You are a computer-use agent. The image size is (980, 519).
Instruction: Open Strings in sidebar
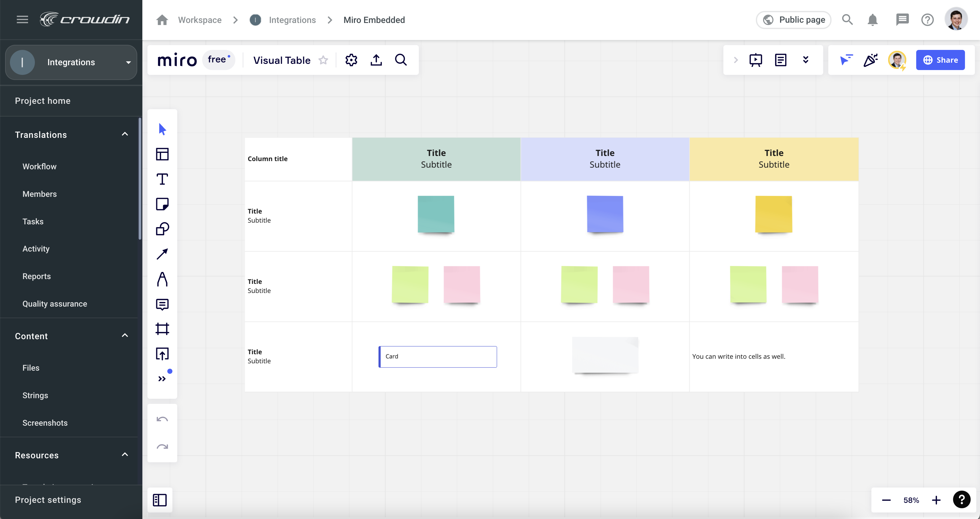[x=35, y=395]
